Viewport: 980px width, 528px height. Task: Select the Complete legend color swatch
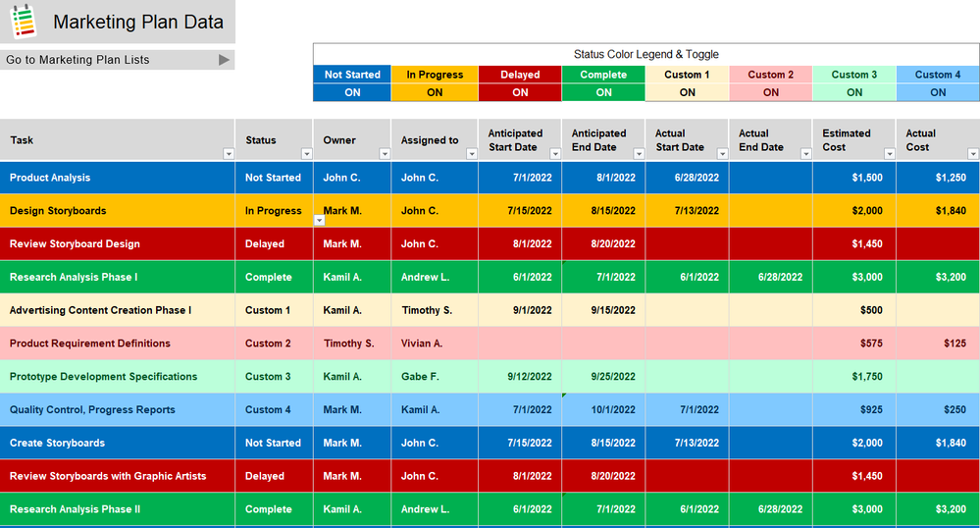pyautogui.click(x=603, y=75)
